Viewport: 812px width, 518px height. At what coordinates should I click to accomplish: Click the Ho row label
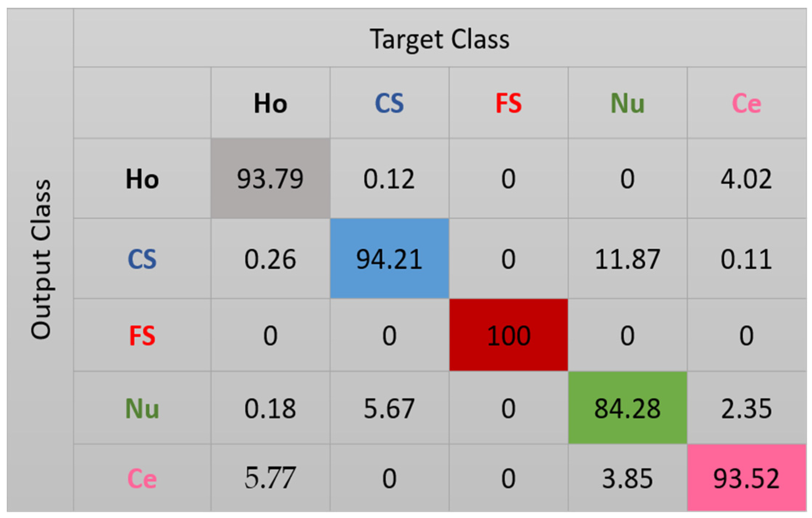pyautogui.click(x=142, y=179)
